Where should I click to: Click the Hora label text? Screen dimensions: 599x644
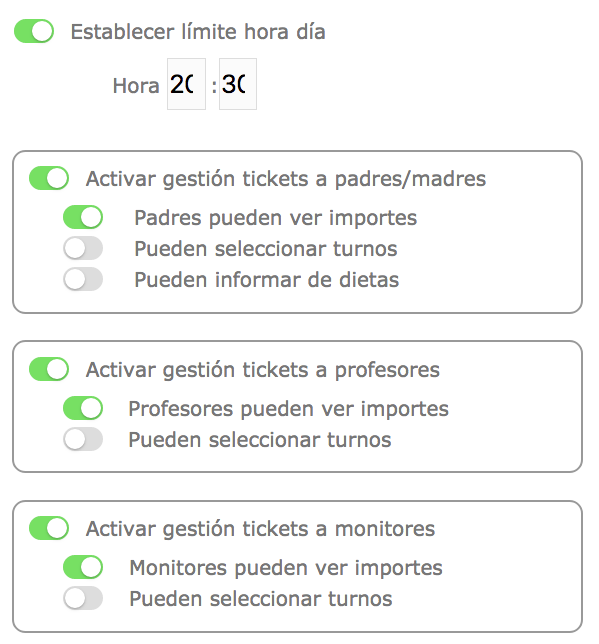[136, 86]
